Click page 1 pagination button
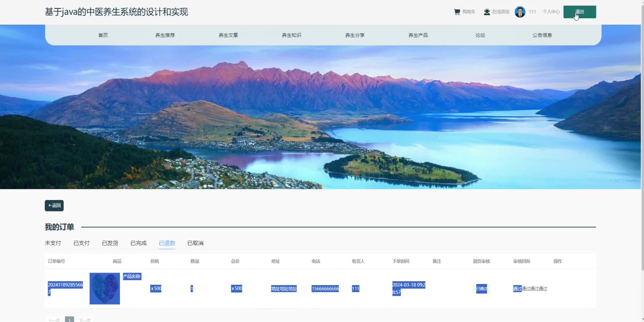This screenshot has width=644, height=322. [x=69, y=319]
